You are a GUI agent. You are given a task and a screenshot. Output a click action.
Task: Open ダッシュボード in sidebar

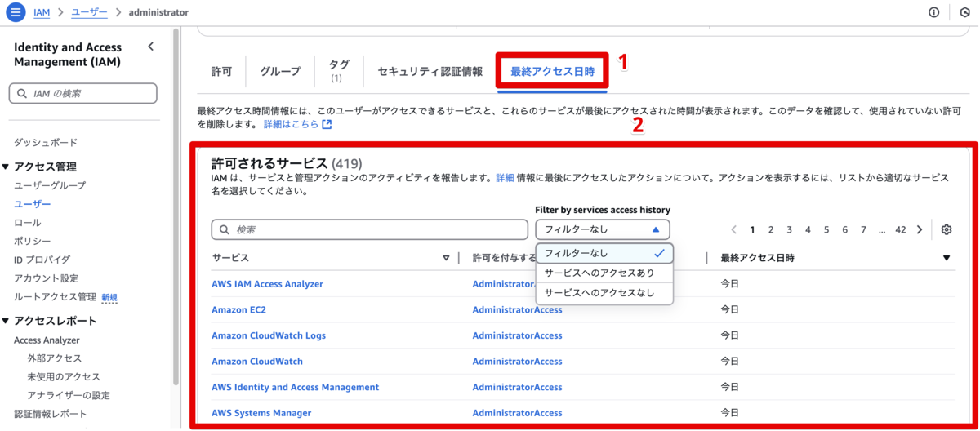[x=46, y=142]
